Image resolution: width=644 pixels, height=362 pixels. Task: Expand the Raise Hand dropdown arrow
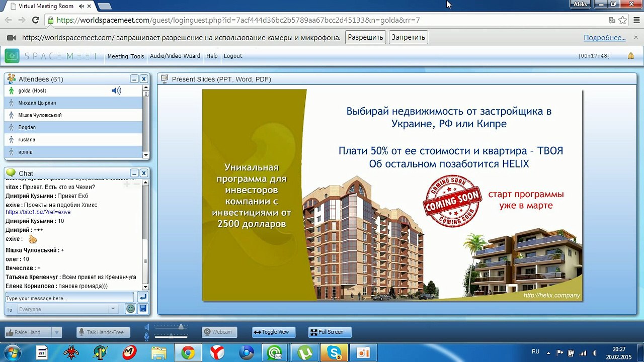[56, 332]
